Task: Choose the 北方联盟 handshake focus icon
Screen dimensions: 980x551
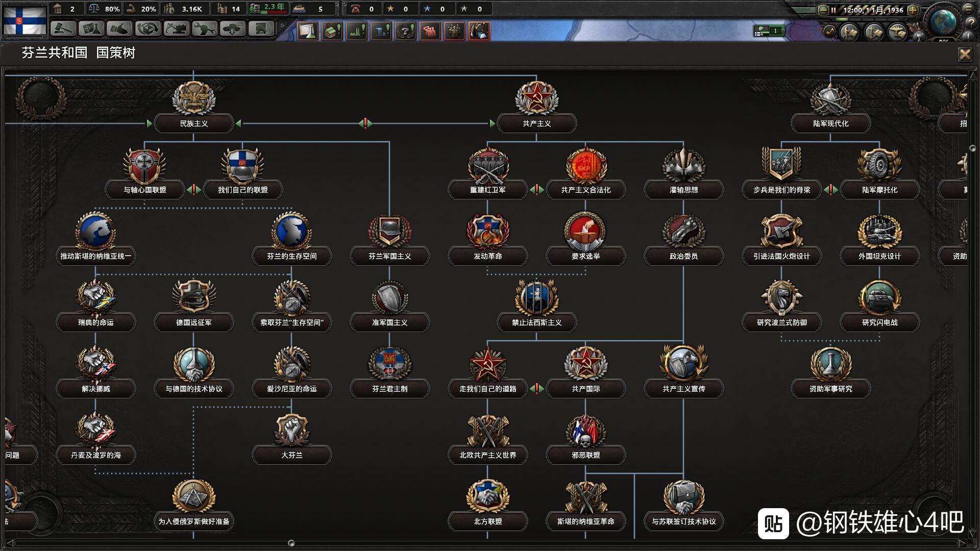Action: (487, 496)
